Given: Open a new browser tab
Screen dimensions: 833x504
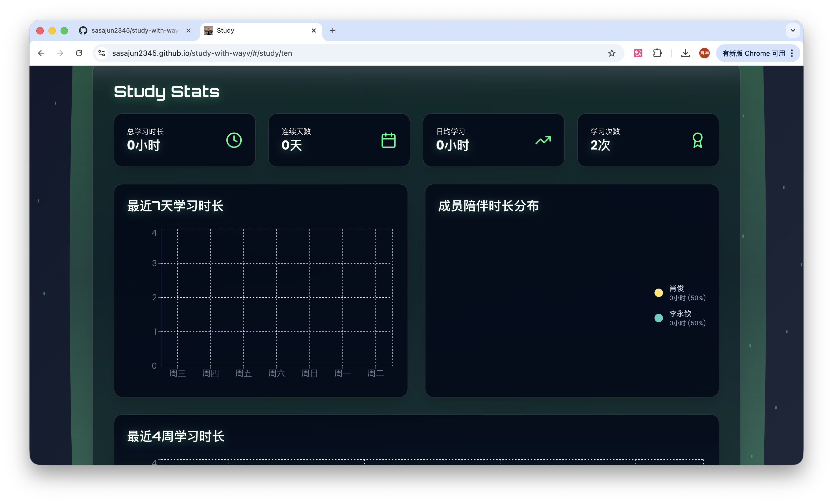Looking at the screenshot, I should (333, 31).
